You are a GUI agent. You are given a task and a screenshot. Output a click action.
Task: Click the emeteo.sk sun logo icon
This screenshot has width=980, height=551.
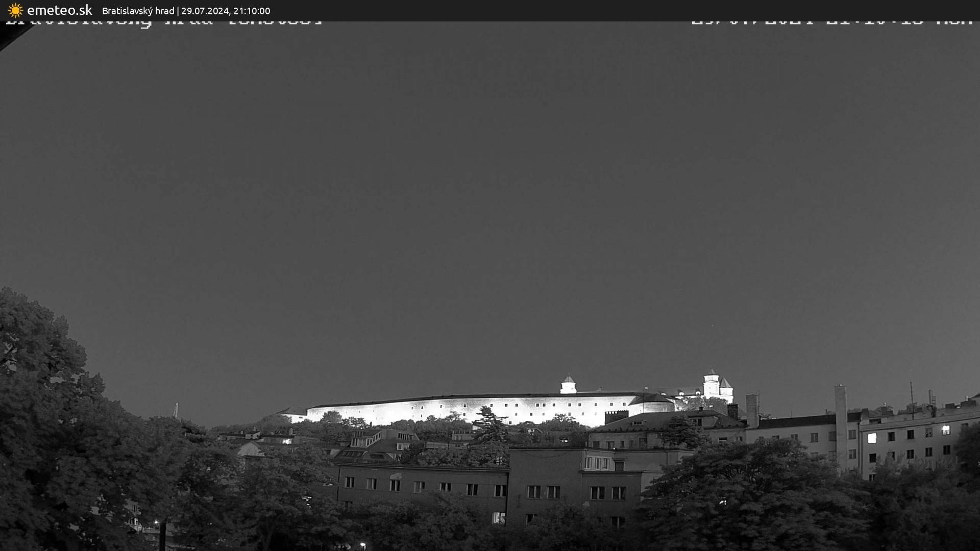click(15, 10)
